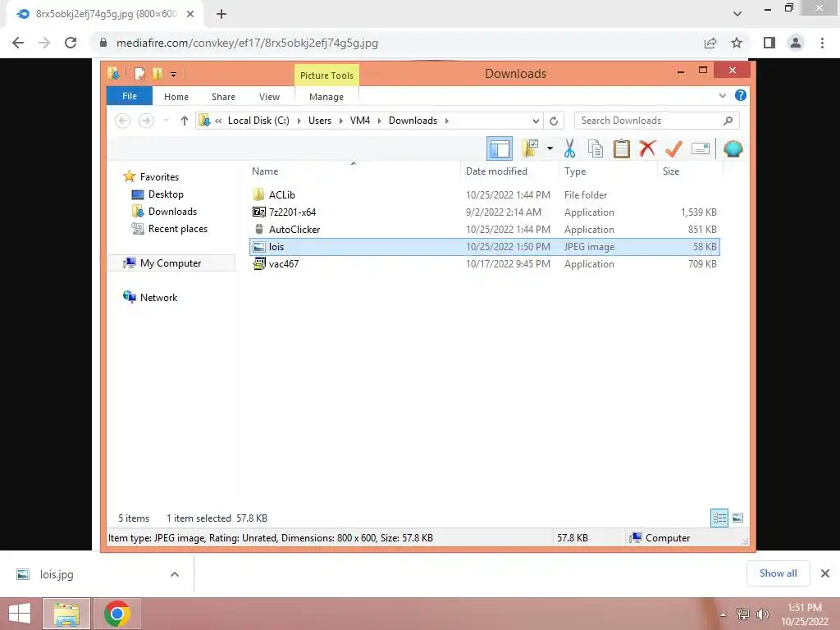The image size is (840, 630).
Task: Switch to Details view icon in status bar
Action: tap(719, 518)
